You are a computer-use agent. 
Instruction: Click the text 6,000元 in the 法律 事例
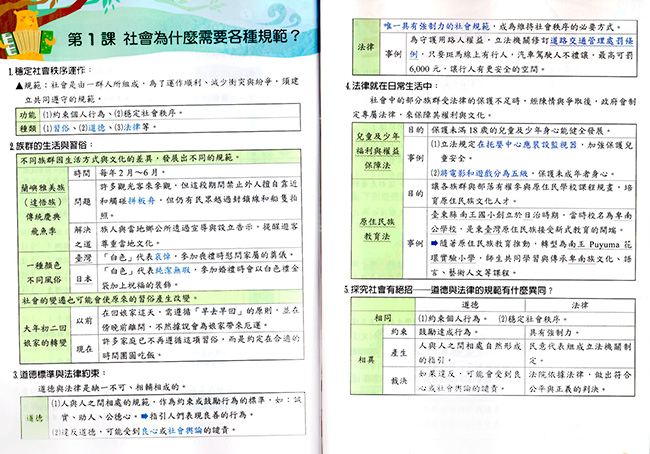[x=424, y=68]
